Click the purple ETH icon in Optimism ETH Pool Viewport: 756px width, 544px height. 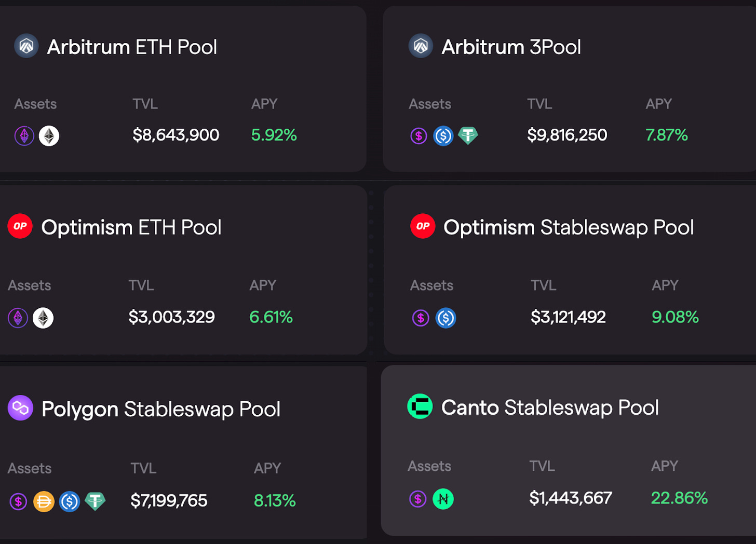pyautogui.click(x=18, y=318)
